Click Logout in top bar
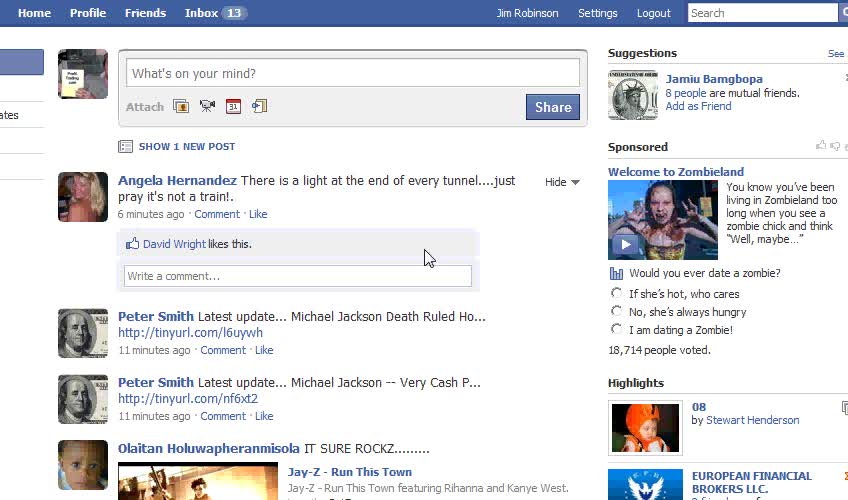Image resolution: width=848 pixels, height=500 pixels. 653,13
